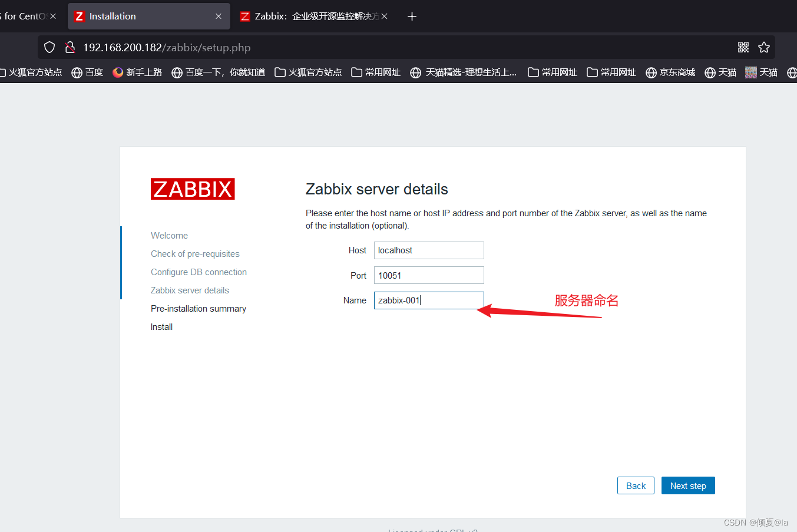797x532 pixels.
Task: Show the insecure connection lock icon info
Action: 70,47
